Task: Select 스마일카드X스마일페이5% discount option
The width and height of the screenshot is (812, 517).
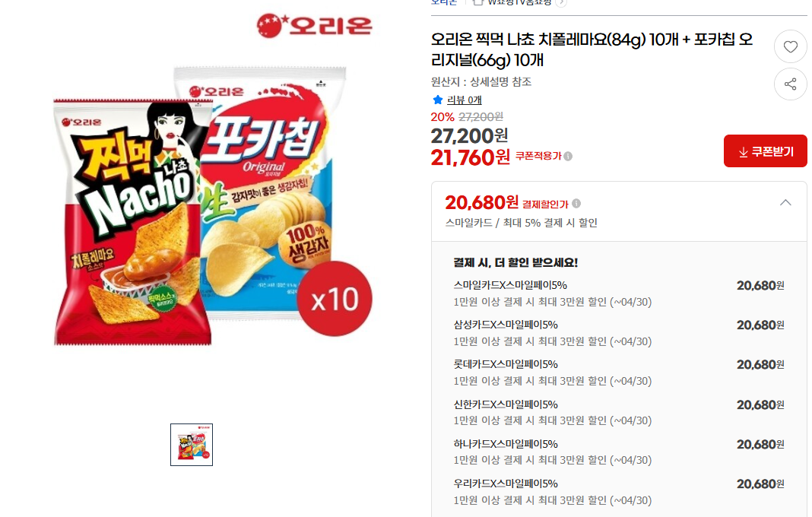Action: 619,293
